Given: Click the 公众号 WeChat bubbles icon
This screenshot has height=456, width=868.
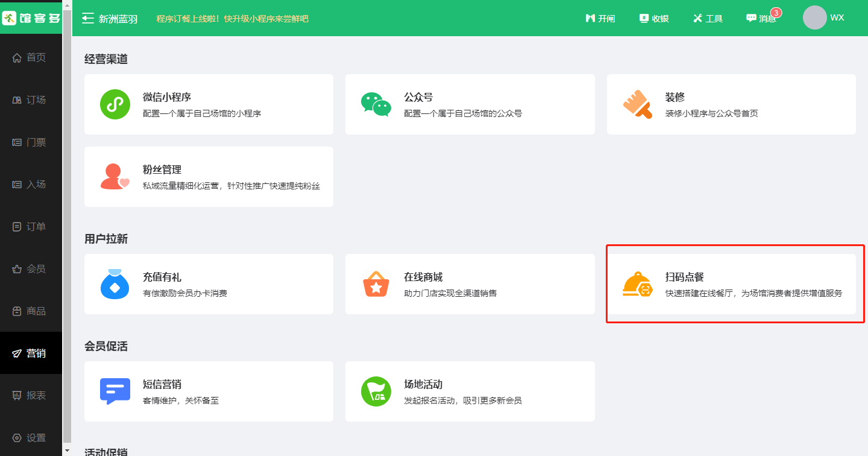Looking at the screenshot, I should click(x=376, y=104).
